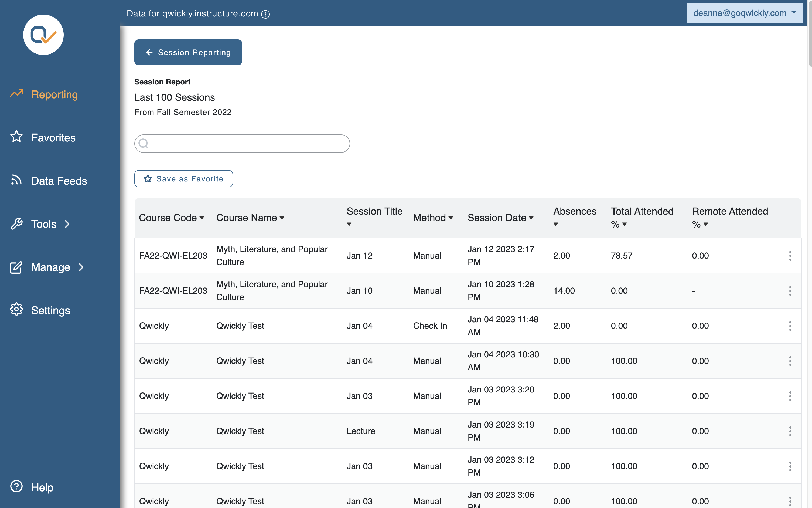Viewport: 812px width, 508px height.
Task: Click course code FA22-QWI-EL203 in Jan 12 row
Action: 173,256
